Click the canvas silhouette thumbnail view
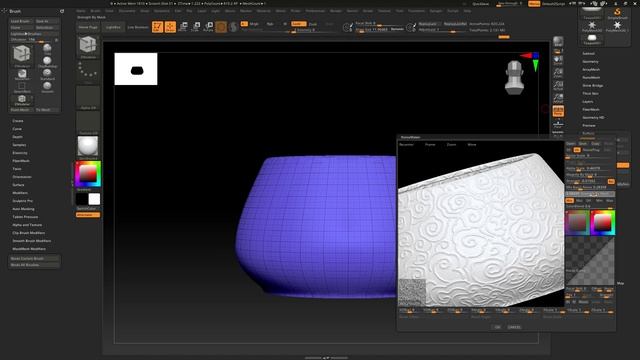Image resolution: width=640 pixels, height=360 pixels. (136, 69)
